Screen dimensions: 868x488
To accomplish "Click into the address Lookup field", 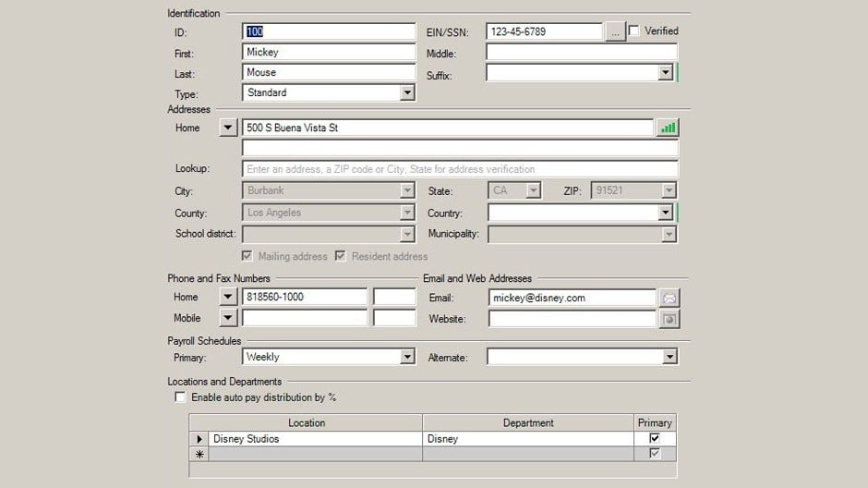I will 459,169.
